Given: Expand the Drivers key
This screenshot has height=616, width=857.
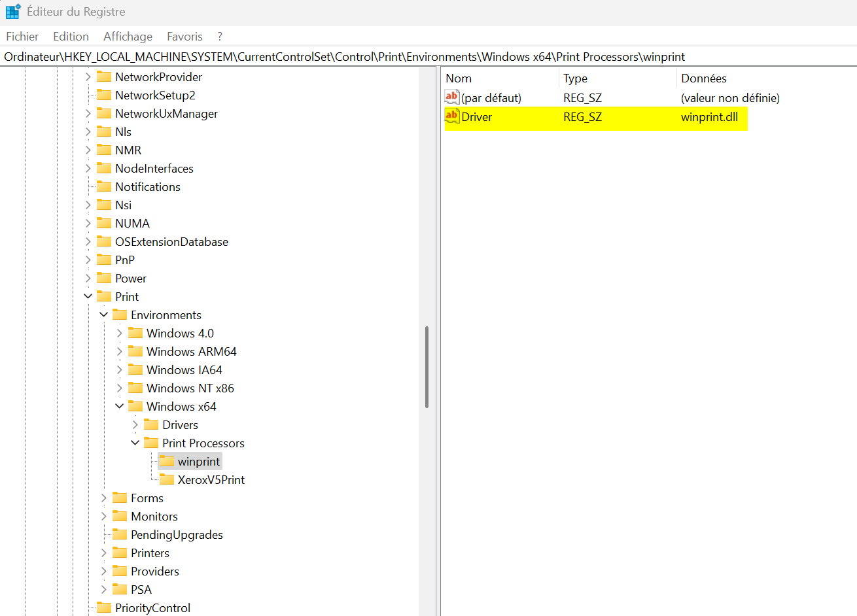Looking at the screenshot, I should pos(135,425).
